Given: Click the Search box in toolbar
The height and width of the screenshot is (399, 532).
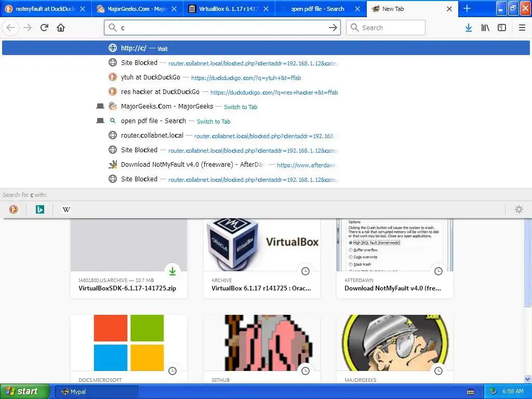Looking at the screenshot, I should click(x=386, y=28).
